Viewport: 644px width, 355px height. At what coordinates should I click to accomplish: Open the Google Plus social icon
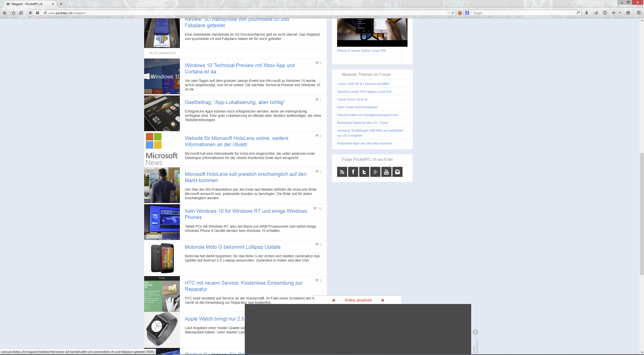(x=375, y=172)
